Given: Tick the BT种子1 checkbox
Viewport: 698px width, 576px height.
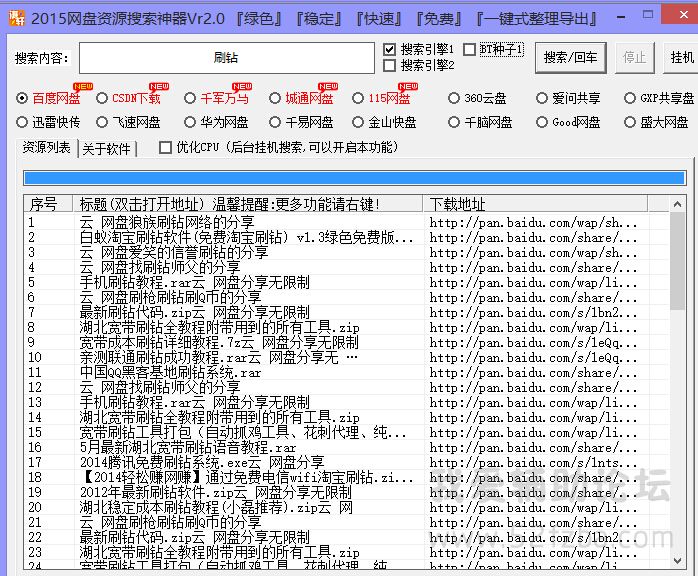Looking at the screenshot, I should [470, 49].
